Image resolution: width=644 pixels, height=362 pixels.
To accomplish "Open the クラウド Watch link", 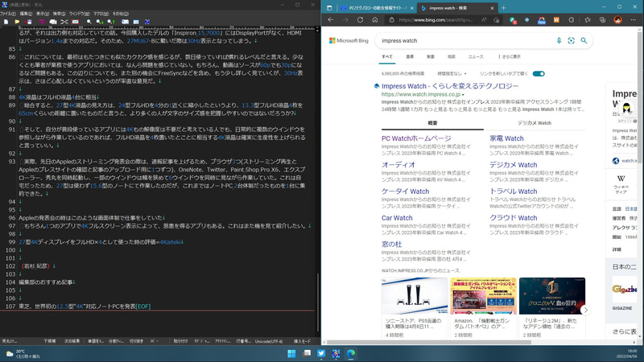I will pyautogui.click(x=513, y=218).
